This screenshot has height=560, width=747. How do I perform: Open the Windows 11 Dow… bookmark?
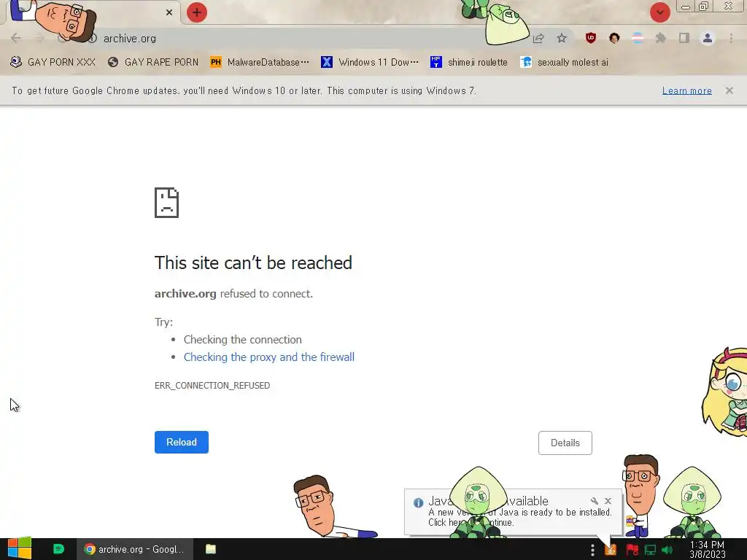[x=370, y=62]
